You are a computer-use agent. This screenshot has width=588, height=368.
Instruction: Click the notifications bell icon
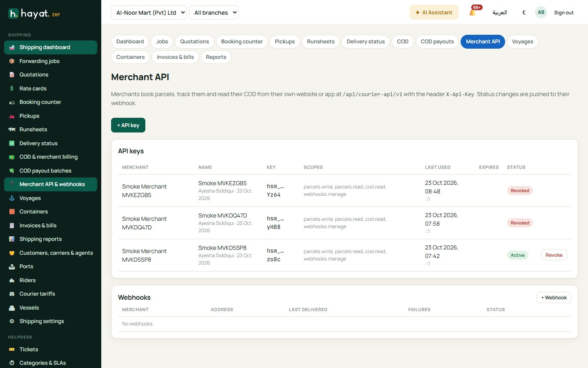(472, 13)
